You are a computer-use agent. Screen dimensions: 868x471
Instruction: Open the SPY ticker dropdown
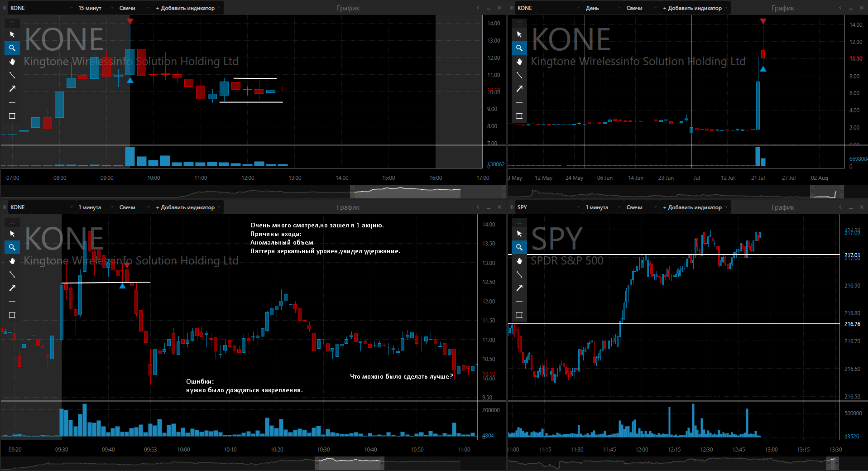[x=549, y=207]
